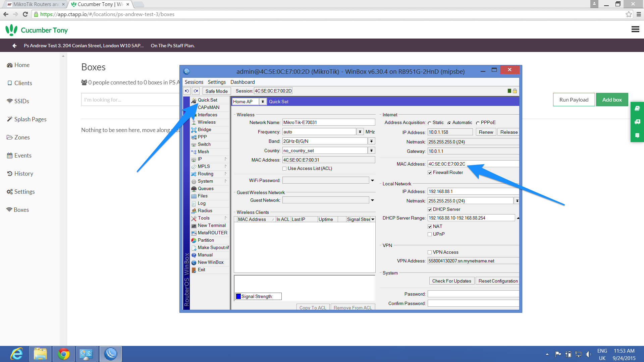Open Radius in the WinBox sidebar
644x362 pixels.
point(205,210)
